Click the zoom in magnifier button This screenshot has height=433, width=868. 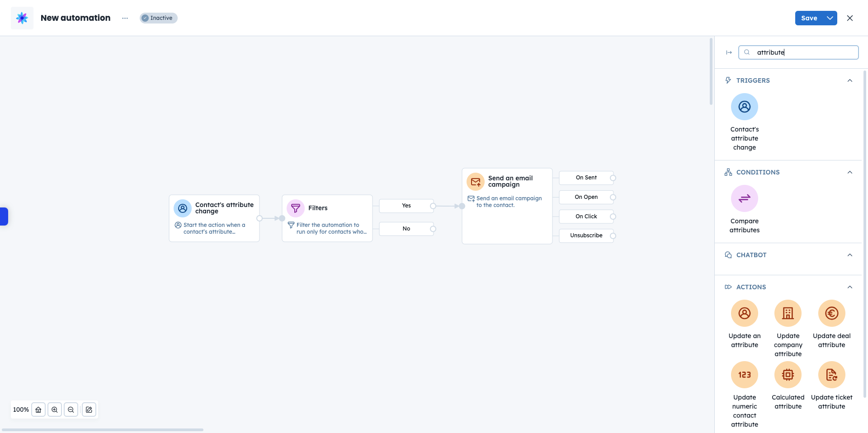(55, 410)
